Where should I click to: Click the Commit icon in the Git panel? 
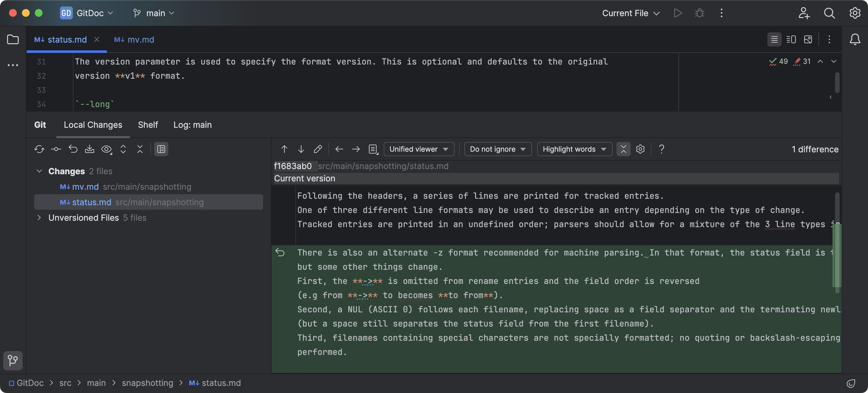coord(56,149)
